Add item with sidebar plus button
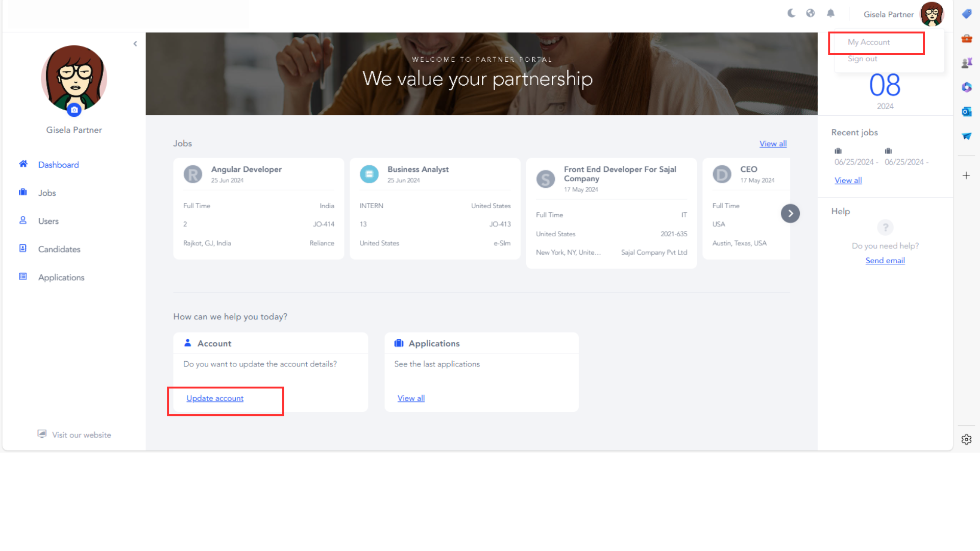 click(966, 176)
